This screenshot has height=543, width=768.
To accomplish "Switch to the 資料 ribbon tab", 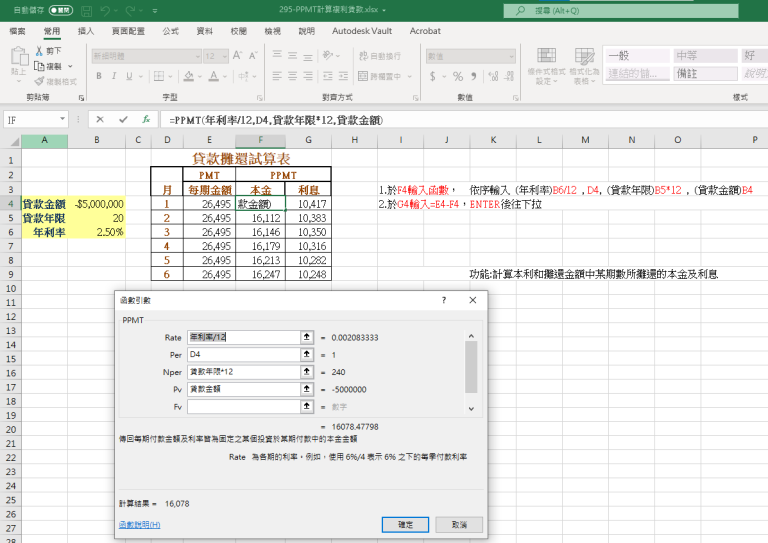I will coord(205,31).
